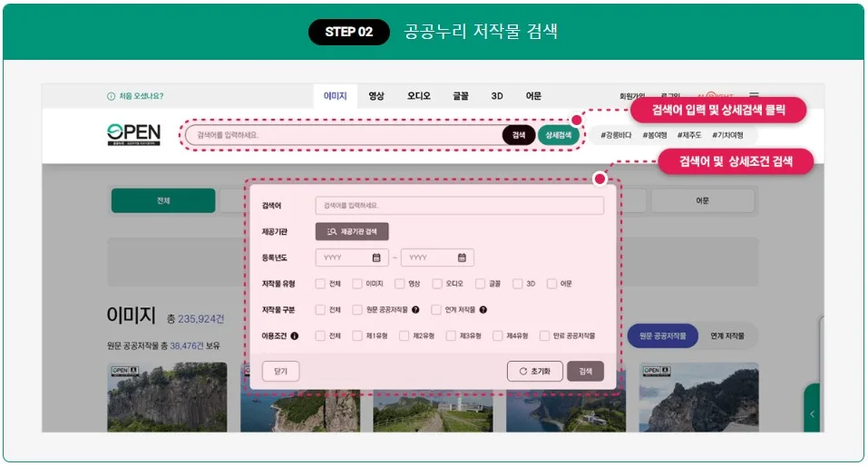Click 검색 button in detail dialog
This screenshot has height=466, width=868.
[x=585, y=372]
